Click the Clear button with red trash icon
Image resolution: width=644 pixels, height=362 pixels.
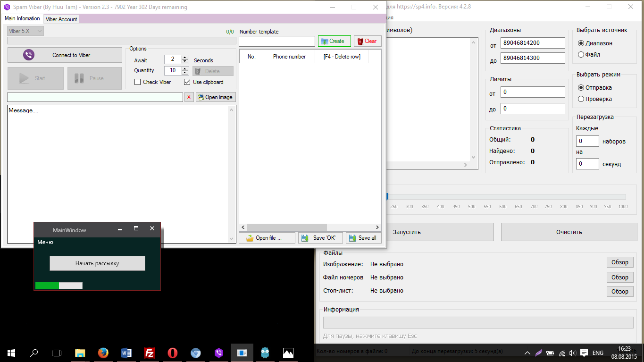click(x=368, y=41)
